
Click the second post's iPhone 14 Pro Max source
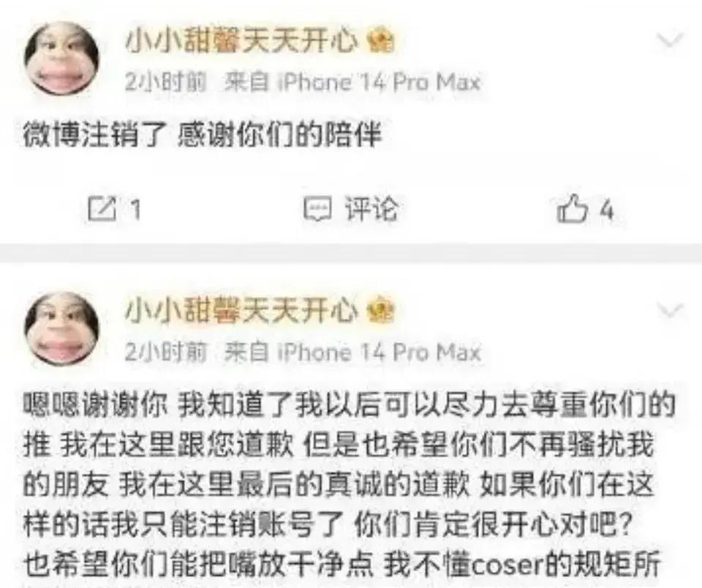pos(352,352)
